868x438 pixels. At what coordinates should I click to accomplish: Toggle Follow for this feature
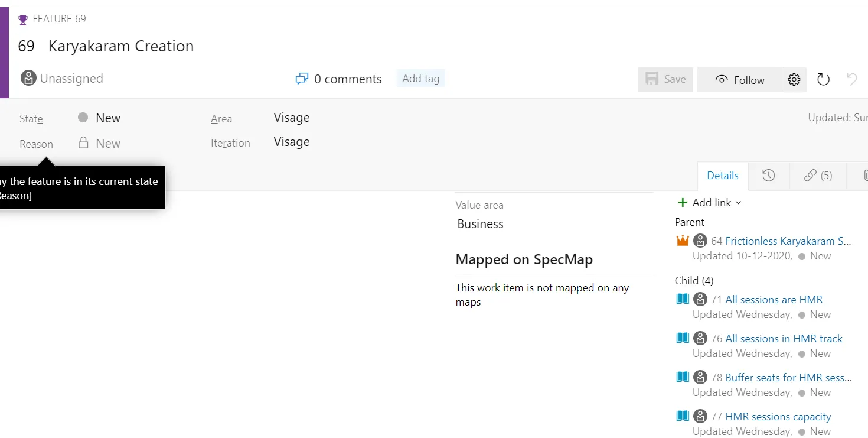point(739,79)
